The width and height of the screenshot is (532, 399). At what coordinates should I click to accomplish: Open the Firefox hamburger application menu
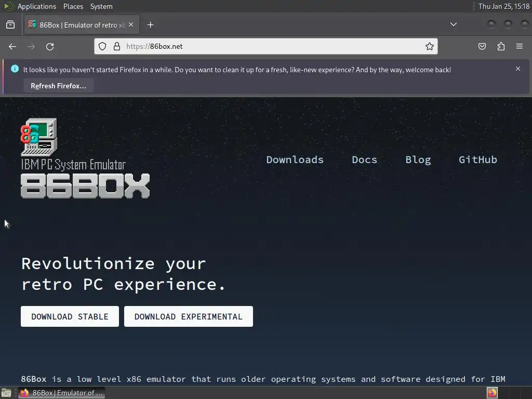pos(520,46)
